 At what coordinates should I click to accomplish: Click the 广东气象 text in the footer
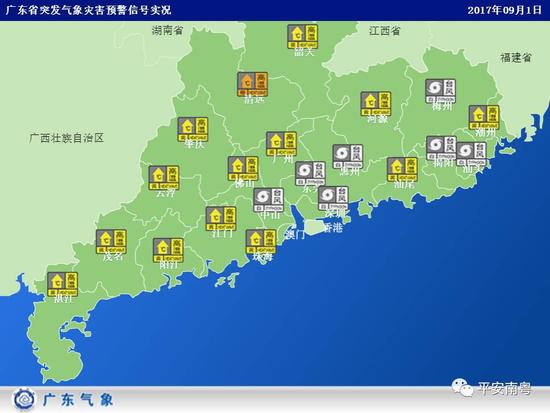78,400
